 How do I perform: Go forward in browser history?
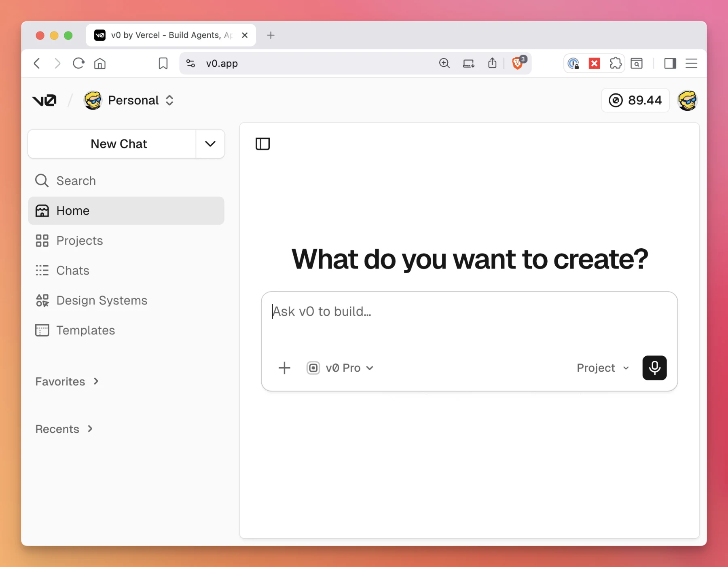tap(57, 63)
